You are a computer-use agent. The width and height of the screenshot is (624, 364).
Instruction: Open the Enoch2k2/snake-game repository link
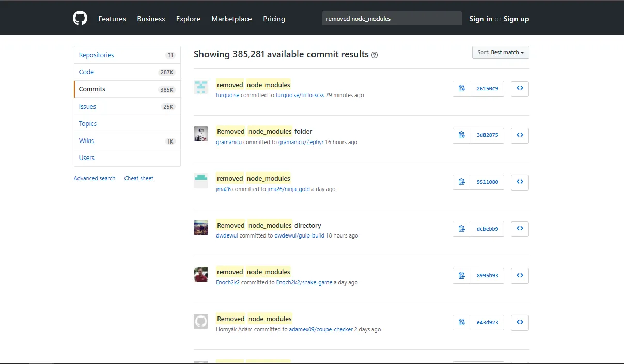[x=304, y=282]
